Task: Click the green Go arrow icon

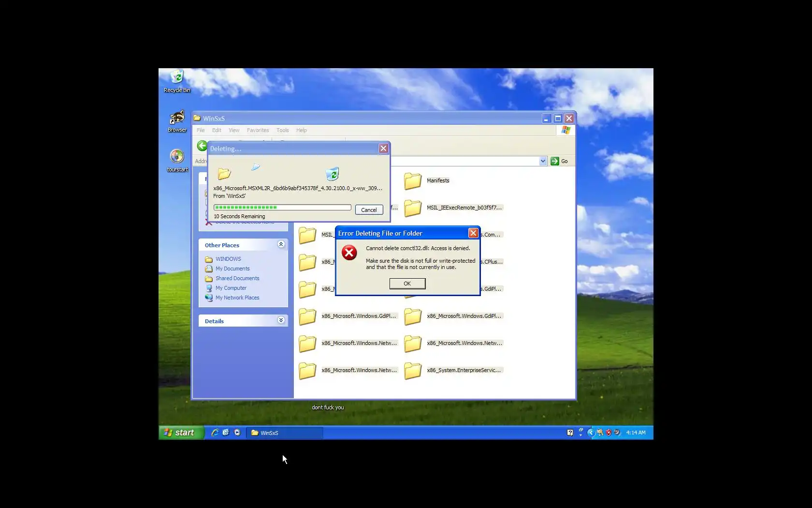Action: point(555,161)
